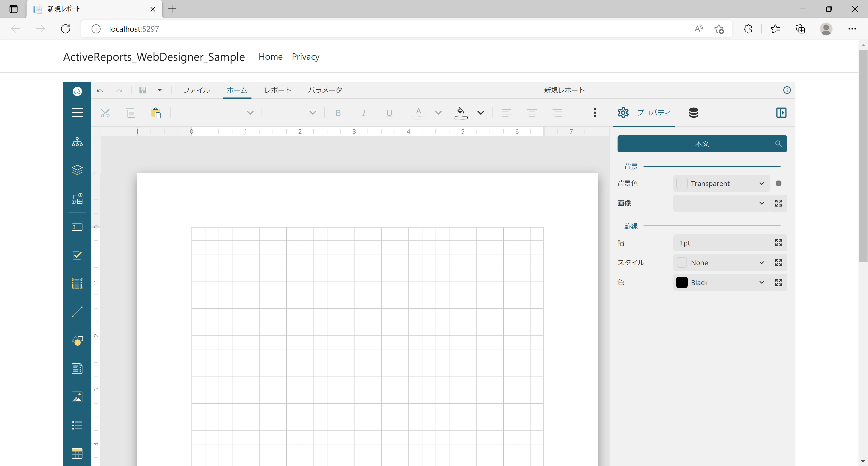Open the layers panel icon
Image resolution: width=868 pixels, height=466 pixels.
click(77, 170)
